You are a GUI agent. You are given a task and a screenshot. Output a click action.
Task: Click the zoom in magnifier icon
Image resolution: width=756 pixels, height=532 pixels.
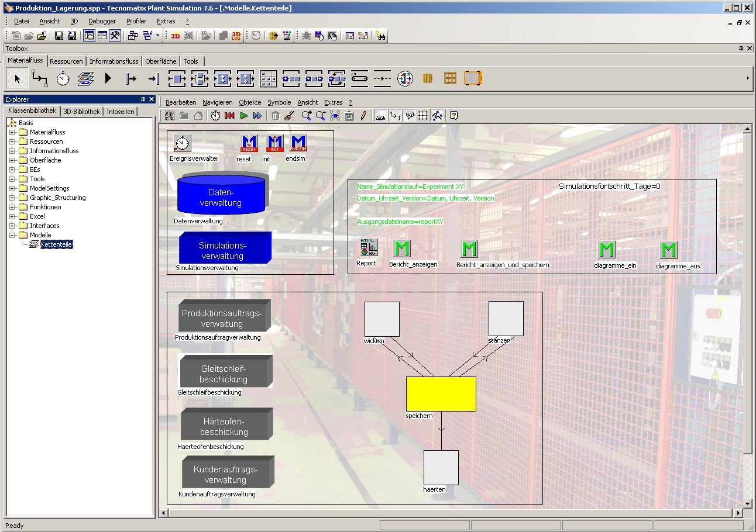[307, 116]
